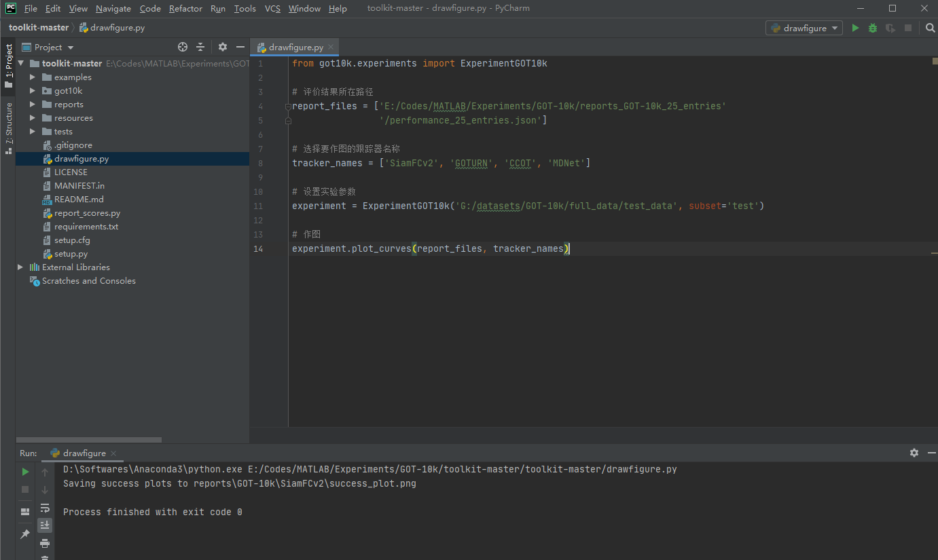Hide the Run tool window minus icon

pos(931,453)
